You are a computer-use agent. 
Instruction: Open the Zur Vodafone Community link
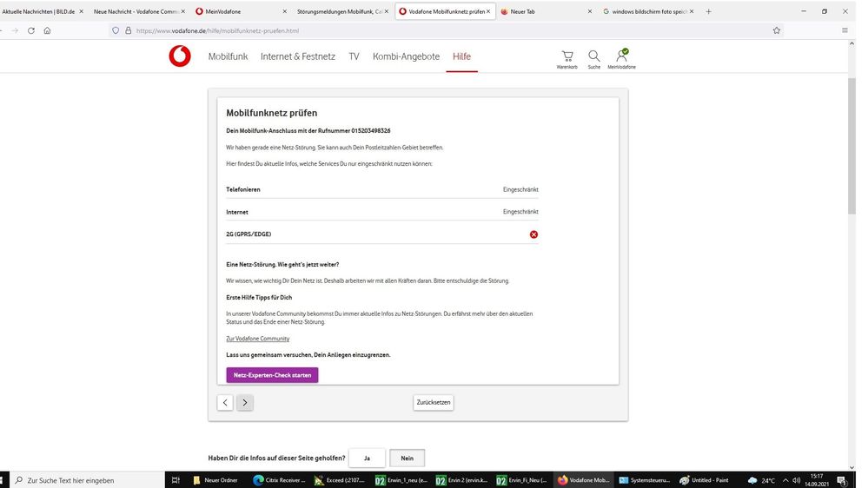click(x=258, y=339)
